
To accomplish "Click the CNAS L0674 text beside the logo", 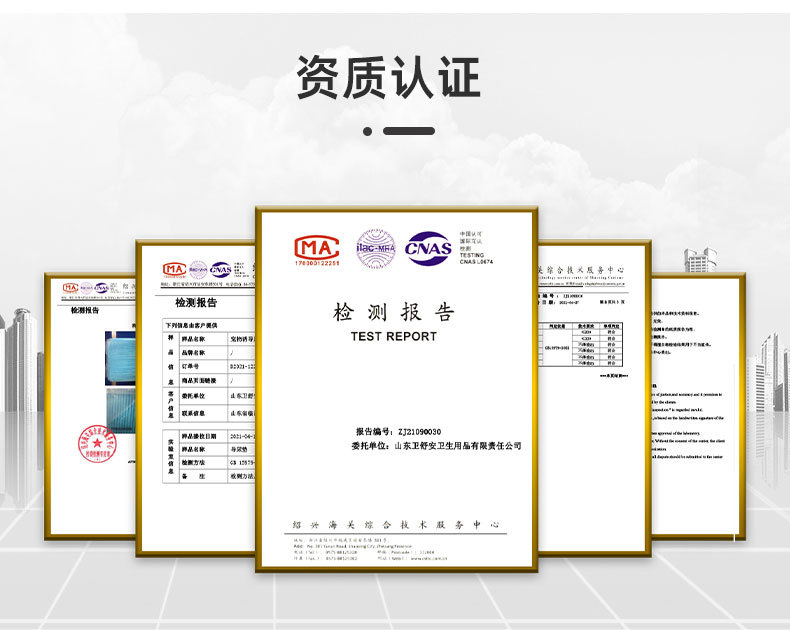I will coord(476,262).
